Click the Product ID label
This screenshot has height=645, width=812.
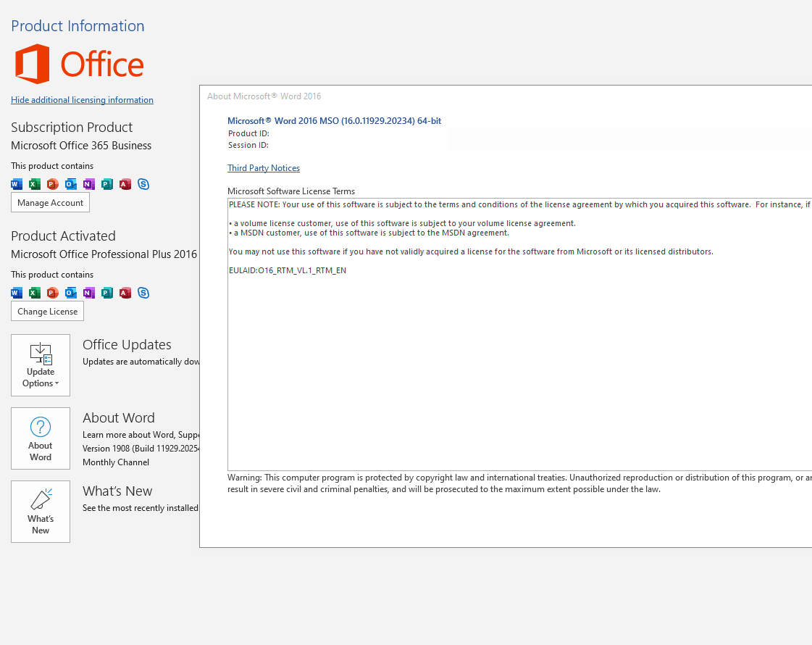(x=248, y=133)
